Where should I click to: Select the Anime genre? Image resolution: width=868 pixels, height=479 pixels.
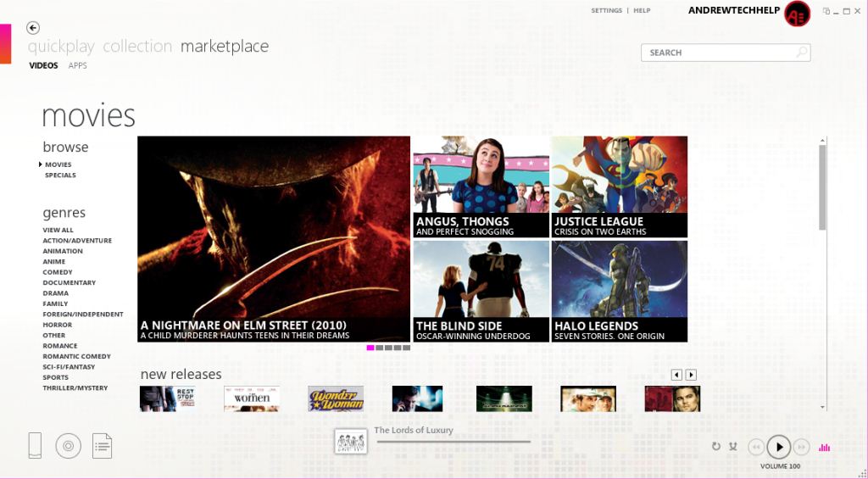point(54,261)
